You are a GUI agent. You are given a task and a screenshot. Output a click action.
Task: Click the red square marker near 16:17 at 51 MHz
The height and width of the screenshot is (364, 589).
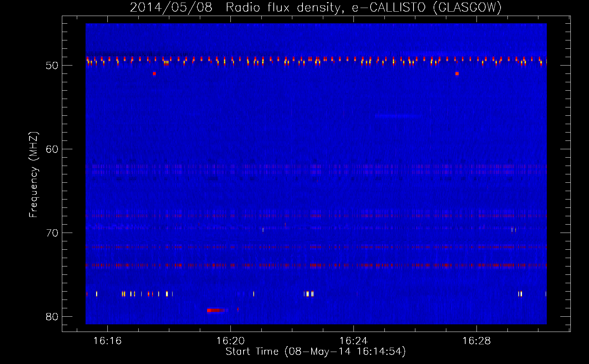154,74
